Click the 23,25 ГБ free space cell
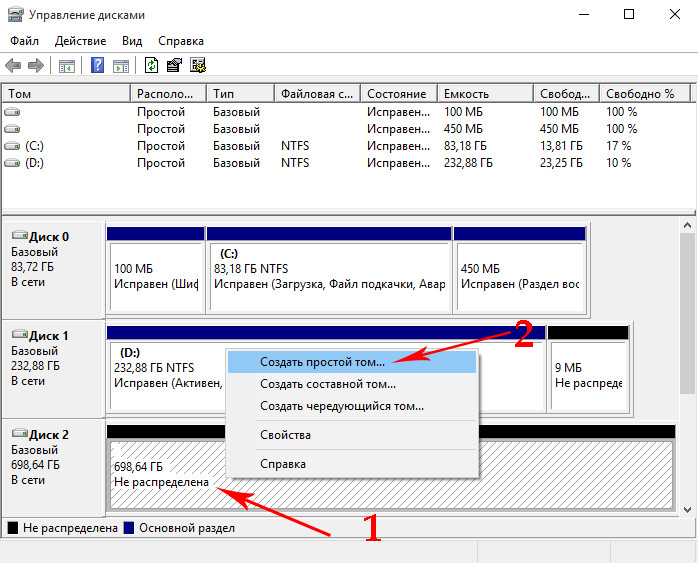This screenshot has height=563, width=698. (x=561, y=163)
